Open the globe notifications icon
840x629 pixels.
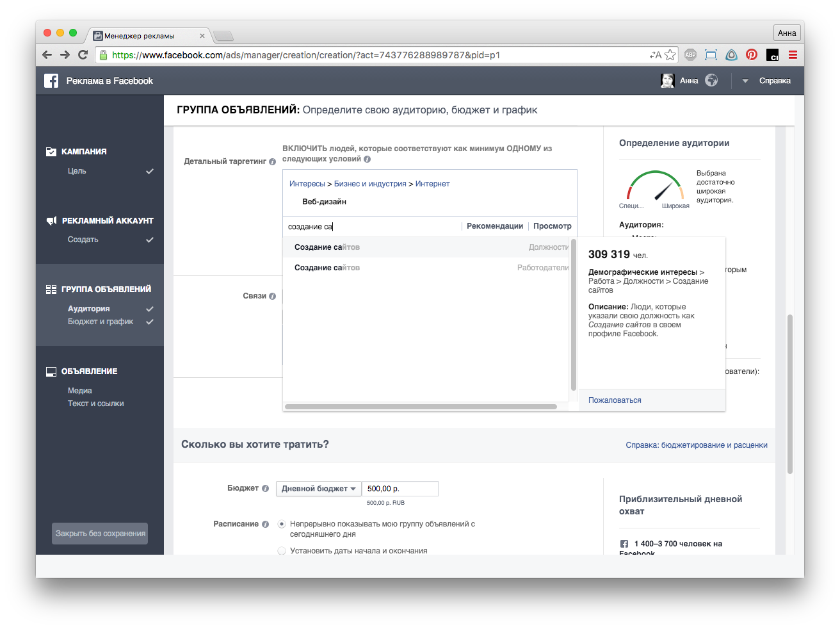pos(711,81)
